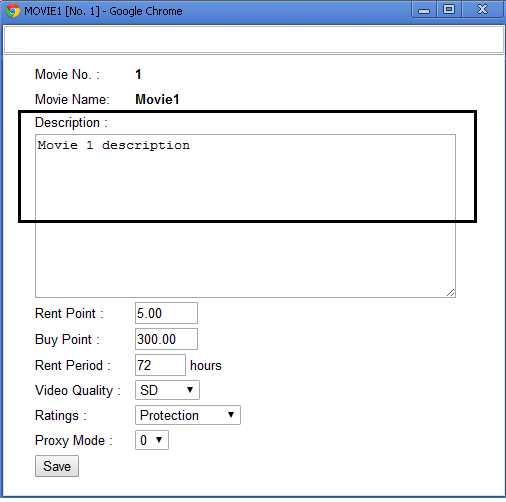Minimize the MOVIE1 window
This screenshot has width=506, height=502.
point(424,10)
